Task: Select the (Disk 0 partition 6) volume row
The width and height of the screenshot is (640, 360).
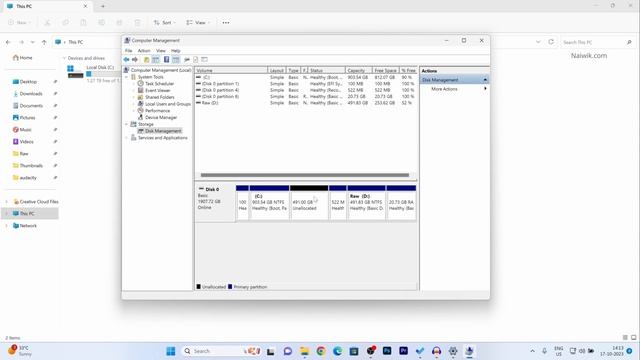Action: tap(305, 97)
